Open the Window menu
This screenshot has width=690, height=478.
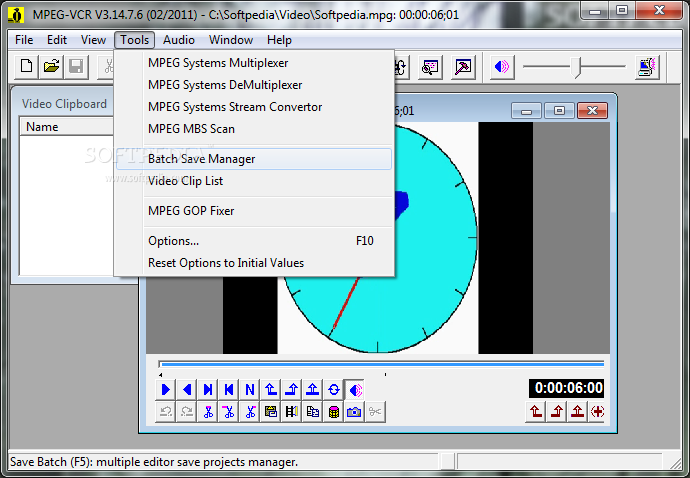click(231, 40)
